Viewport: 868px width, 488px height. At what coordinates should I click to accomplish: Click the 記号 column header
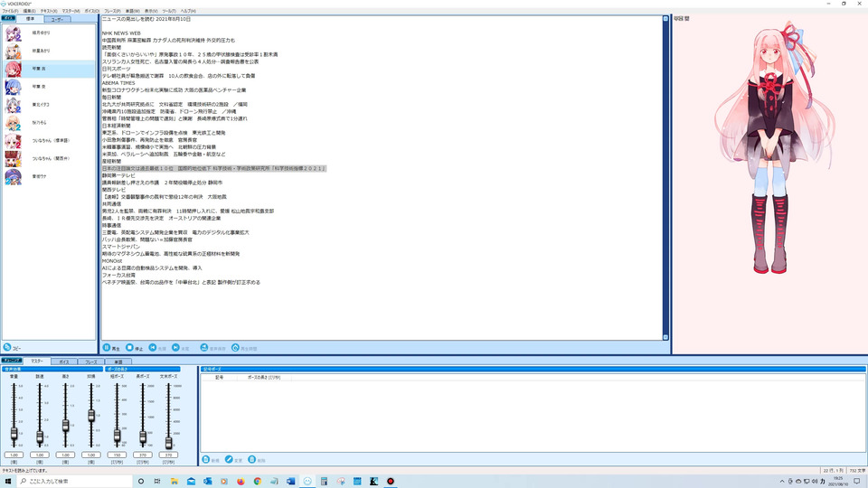pos(219,378)
